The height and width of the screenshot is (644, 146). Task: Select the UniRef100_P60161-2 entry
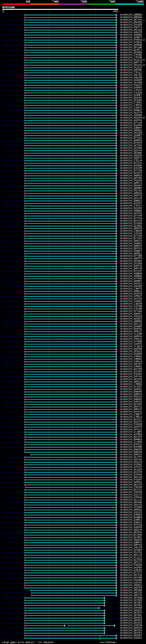click(x=132, y=65)
